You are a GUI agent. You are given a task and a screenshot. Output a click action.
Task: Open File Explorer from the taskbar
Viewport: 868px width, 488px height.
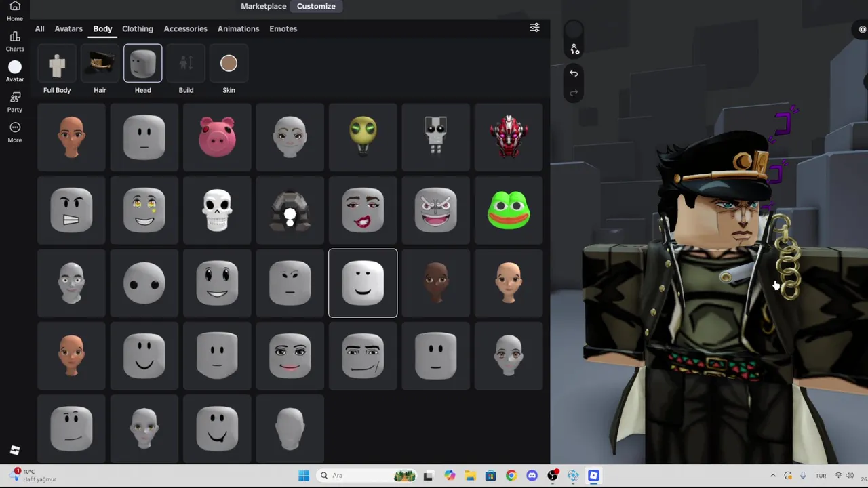[x=470, y=476]
